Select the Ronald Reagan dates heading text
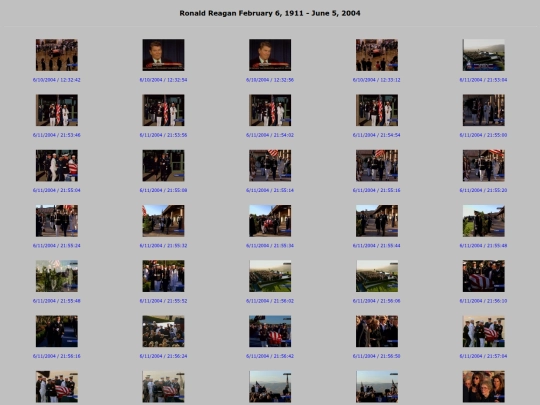540x405 pixels. coord(270,13)
